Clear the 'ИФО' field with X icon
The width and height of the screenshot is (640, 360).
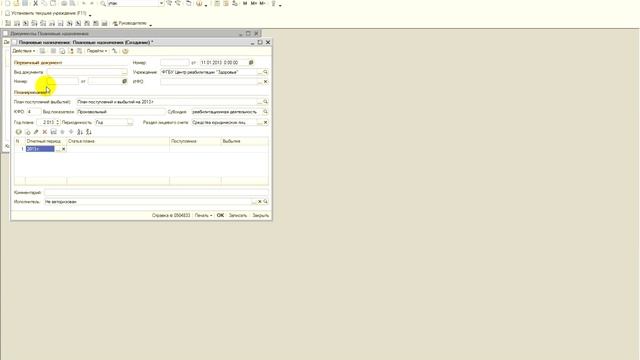point(265,82)
